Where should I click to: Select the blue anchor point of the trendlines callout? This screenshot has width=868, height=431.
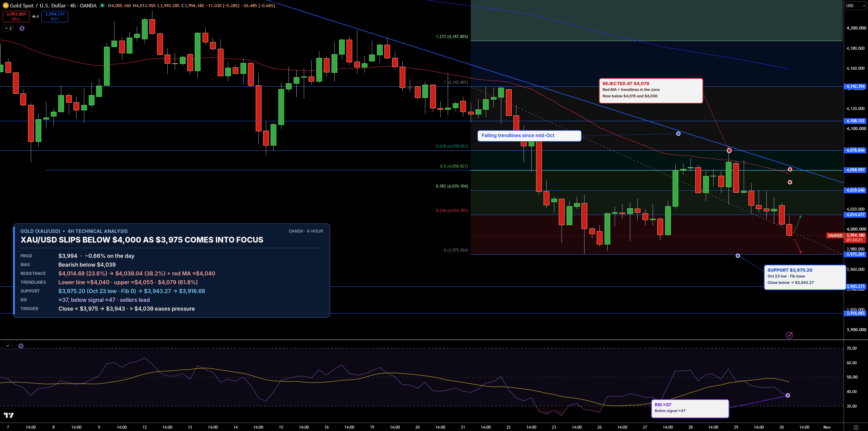pyautogui.click(x=678, y=134)
